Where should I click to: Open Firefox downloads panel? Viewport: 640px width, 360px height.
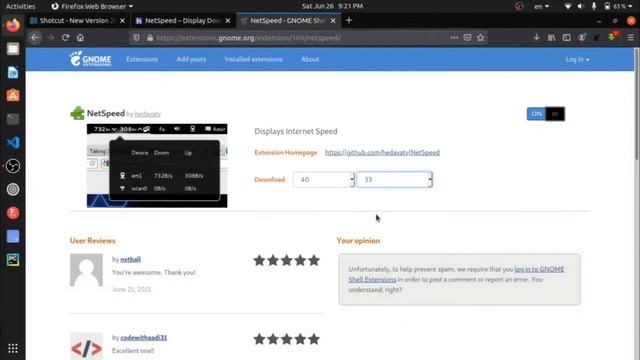pyautogui.click(x=536, y=38)
